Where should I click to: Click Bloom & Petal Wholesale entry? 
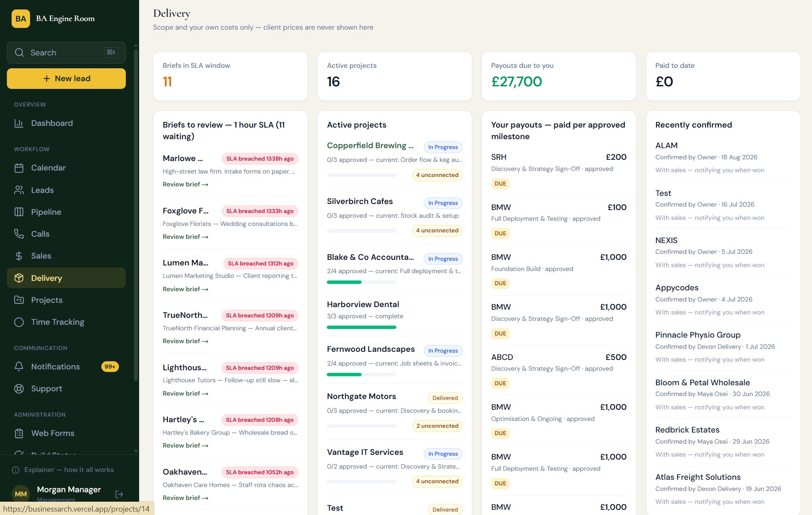point(703,383)
